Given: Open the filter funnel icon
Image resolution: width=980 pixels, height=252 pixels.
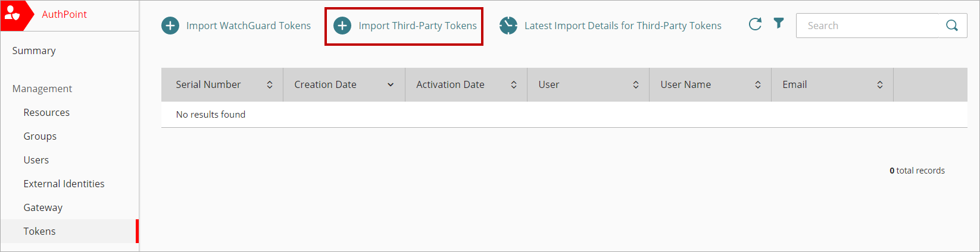Looking at the screenshot, I should pyautogui.click(x=779, y=23).
